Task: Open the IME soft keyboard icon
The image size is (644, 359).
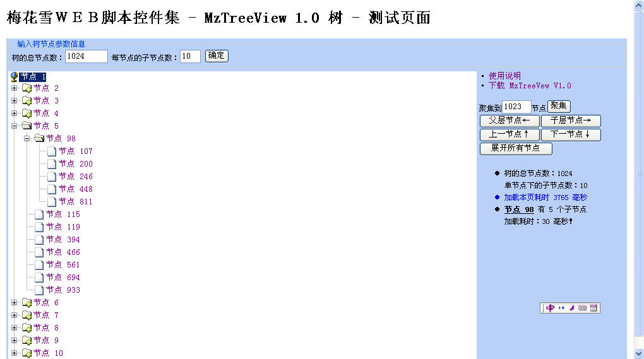Action: (x=582, y=308)
